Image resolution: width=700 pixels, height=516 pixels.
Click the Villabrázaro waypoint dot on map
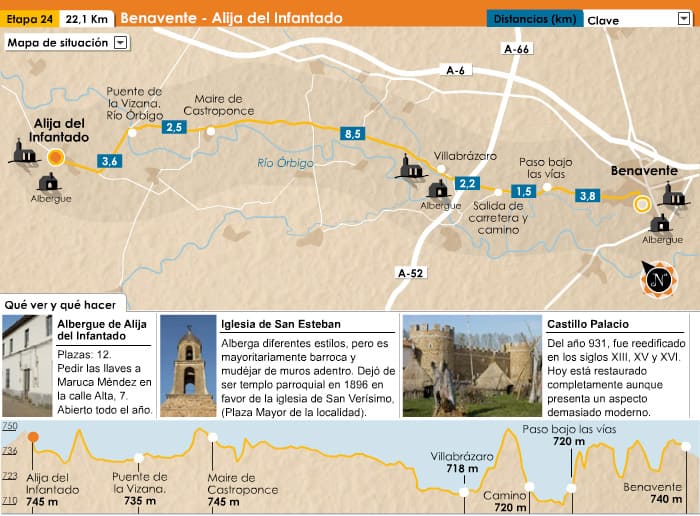441,169
